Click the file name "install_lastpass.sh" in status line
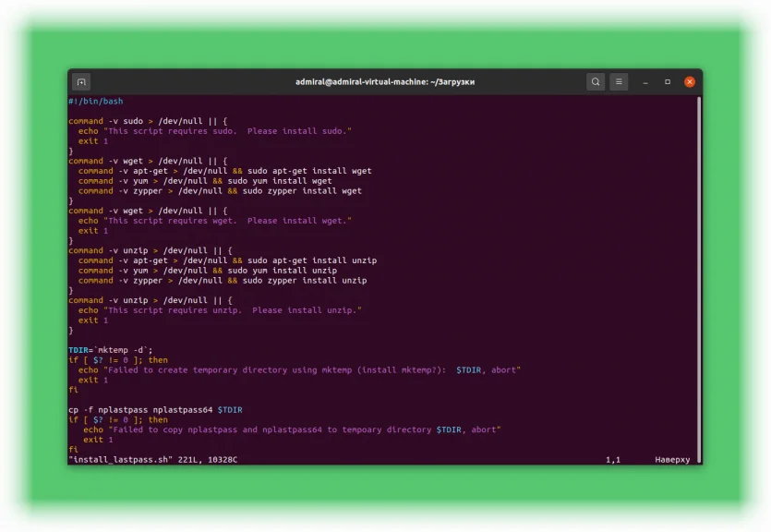771x532 pixels. pyautogui.click(x=120, y=460)
